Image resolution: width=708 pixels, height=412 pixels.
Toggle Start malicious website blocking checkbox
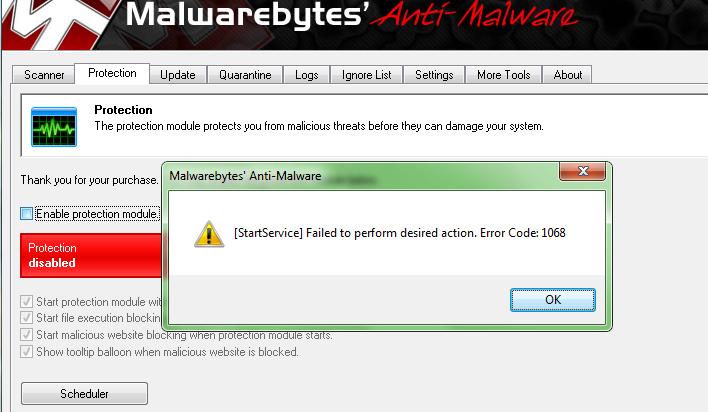pos(27,335)
